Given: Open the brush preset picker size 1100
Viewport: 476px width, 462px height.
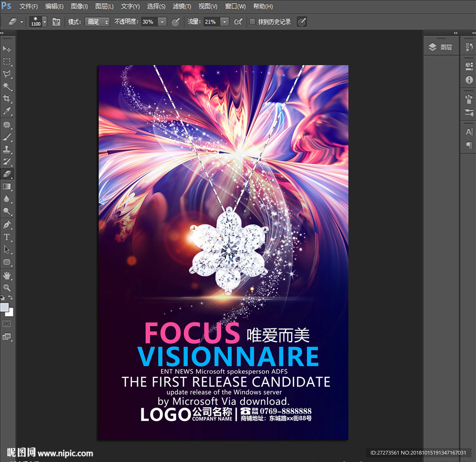Looking at the screenshot, I should (x=38, y=21).
